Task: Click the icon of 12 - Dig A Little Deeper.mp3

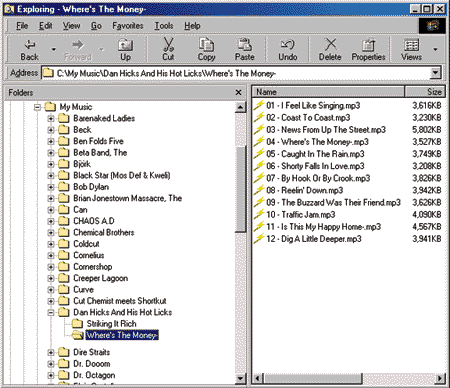Action: (259, 239)
